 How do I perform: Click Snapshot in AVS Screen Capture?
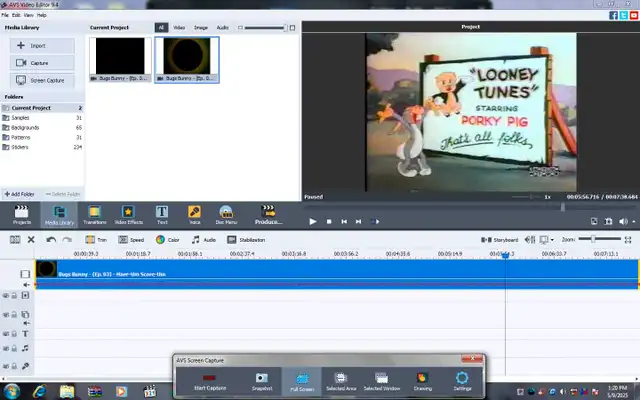click(x=262, y=382)
